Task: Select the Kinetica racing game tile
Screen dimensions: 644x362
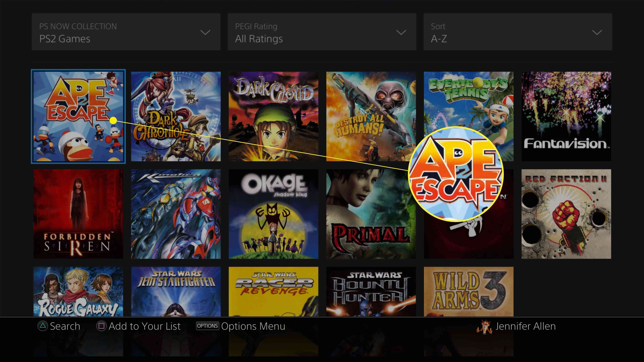Action: [x=176, y=214]
